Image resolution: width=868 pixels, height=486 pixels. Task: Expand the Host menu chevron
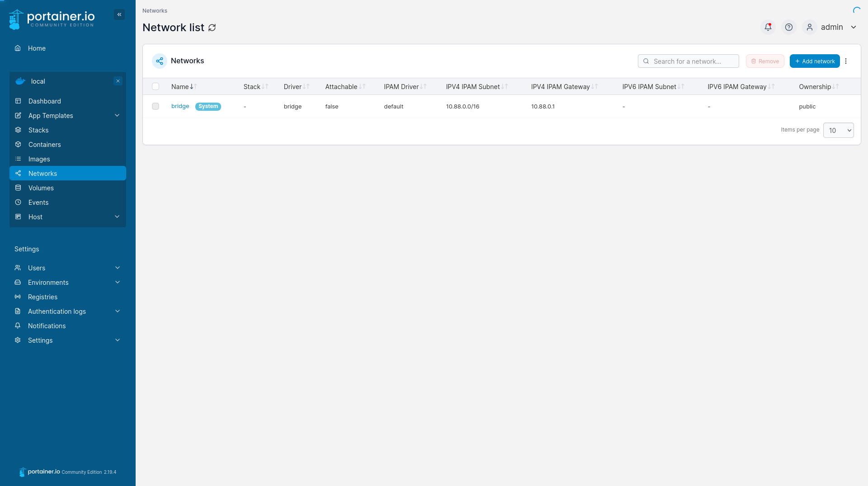[x=117, y=217]
